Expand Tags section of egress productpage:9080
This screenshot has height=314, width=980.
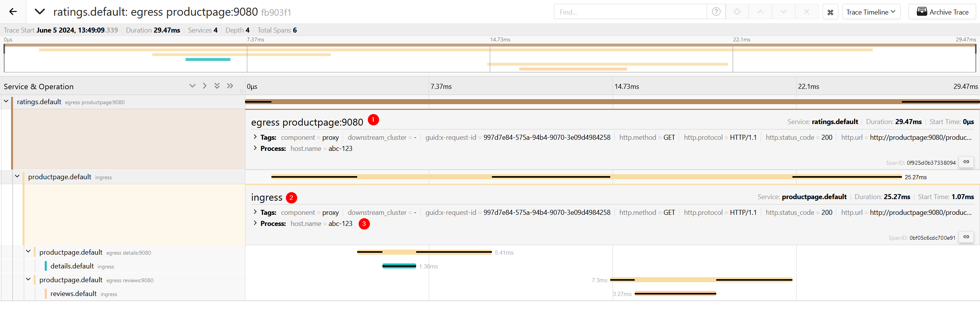coord(255,137)
